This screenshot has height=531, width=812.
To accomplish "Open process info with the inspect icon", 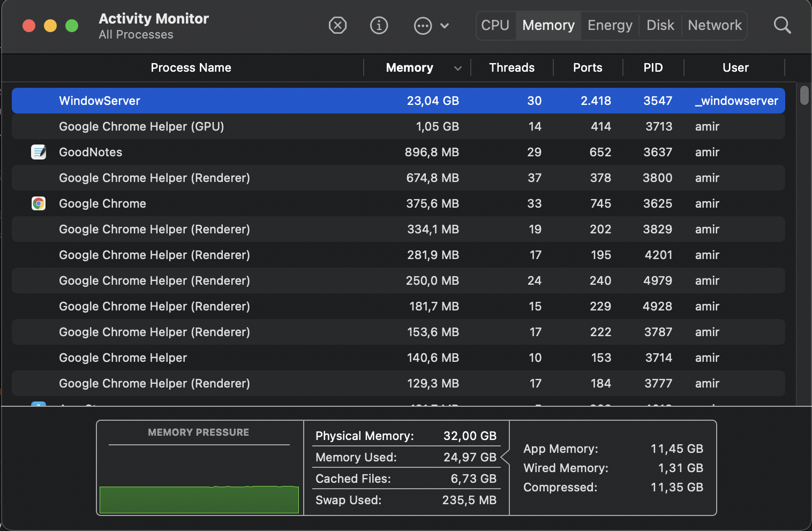I will pyautogui.click(x=379, y=25).
